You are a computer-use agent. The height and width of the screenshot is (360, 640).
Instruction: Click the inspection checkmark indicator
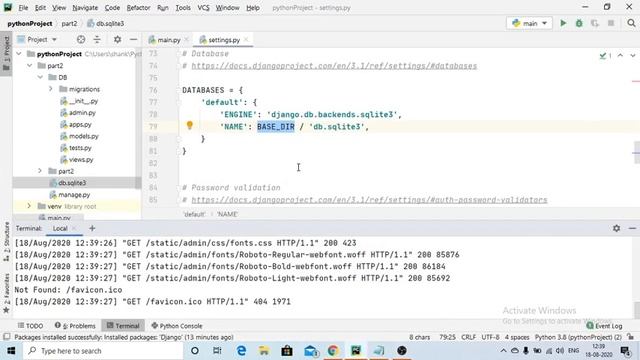pyautogui.click(x=605, y=56)
